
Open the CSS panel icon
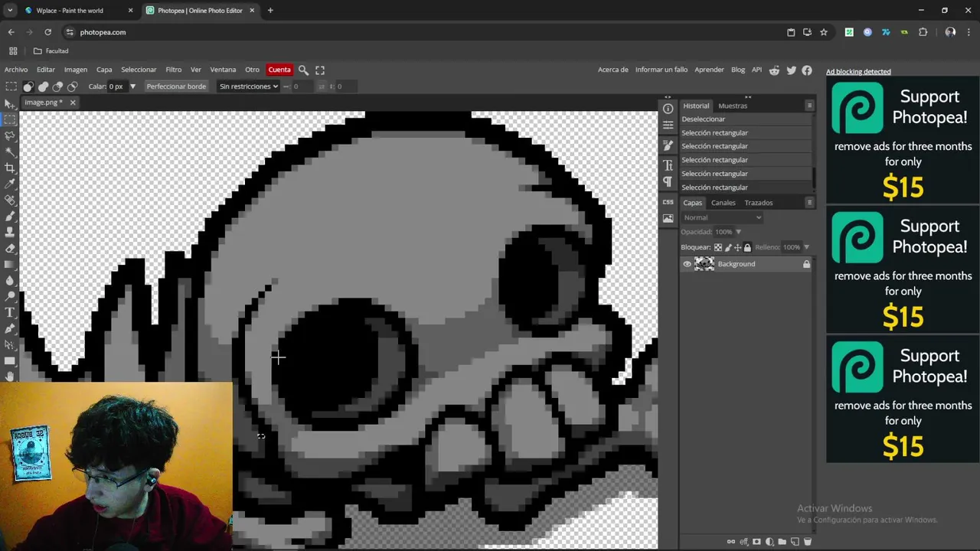[668, 202]
